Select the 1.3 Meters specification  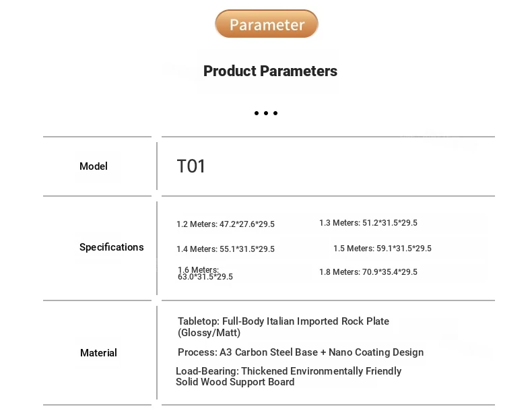coord(368,223)
